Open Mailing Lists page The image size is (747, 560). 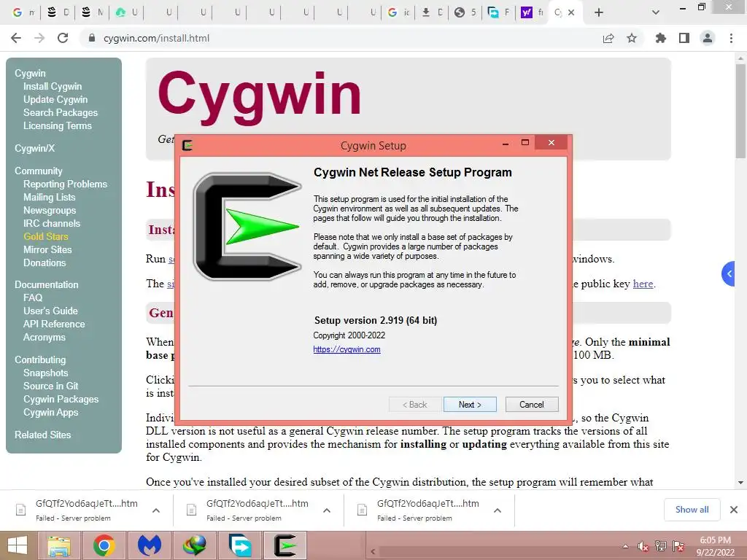point(49,197)
